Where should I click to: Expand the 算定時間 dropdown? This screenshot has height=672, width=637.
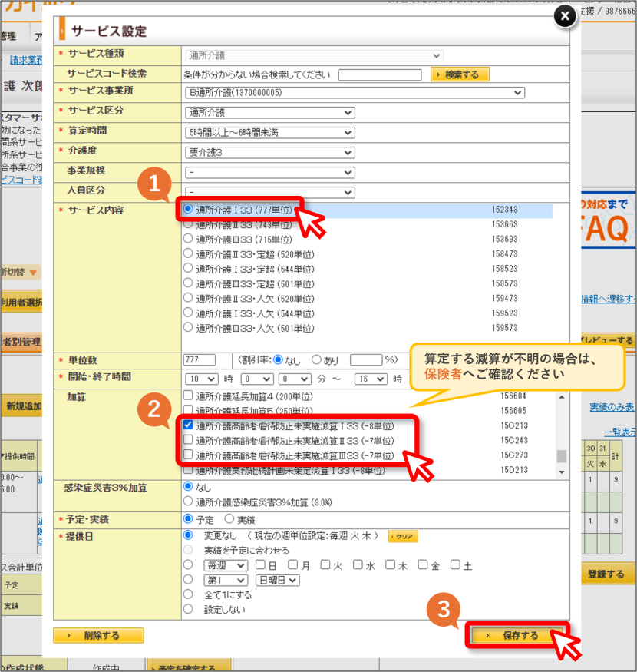click(x=270, y=133)
